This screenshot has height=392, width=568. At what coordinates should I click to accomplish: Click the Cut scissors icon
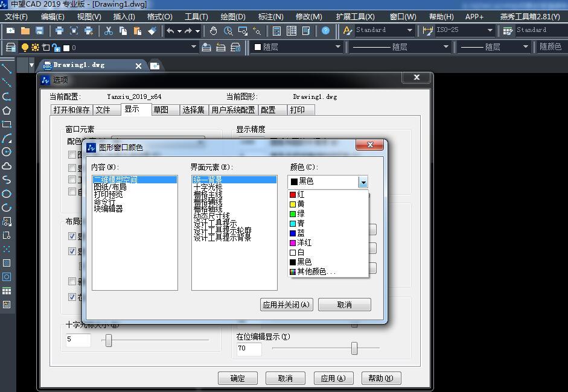tap(108, 31)
